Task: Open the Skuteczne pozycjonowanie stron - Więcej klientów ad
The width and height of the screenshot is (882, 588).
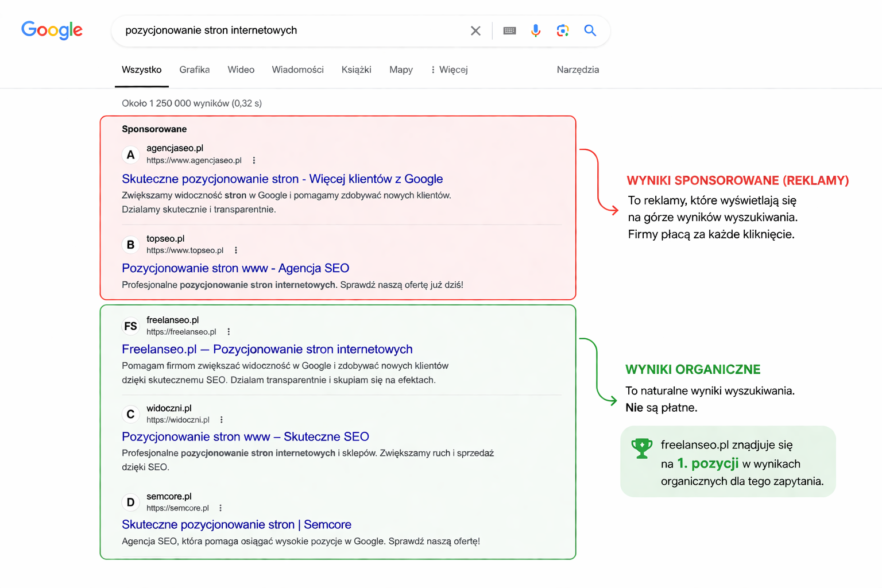Action: tap(283, 179)
